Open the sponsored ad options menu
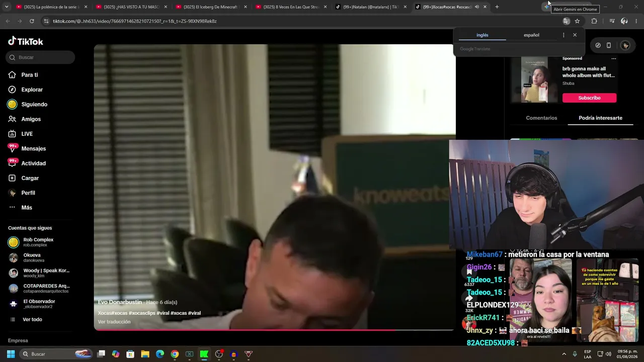This screenshot has width=644, height=362. click(613, 59)
